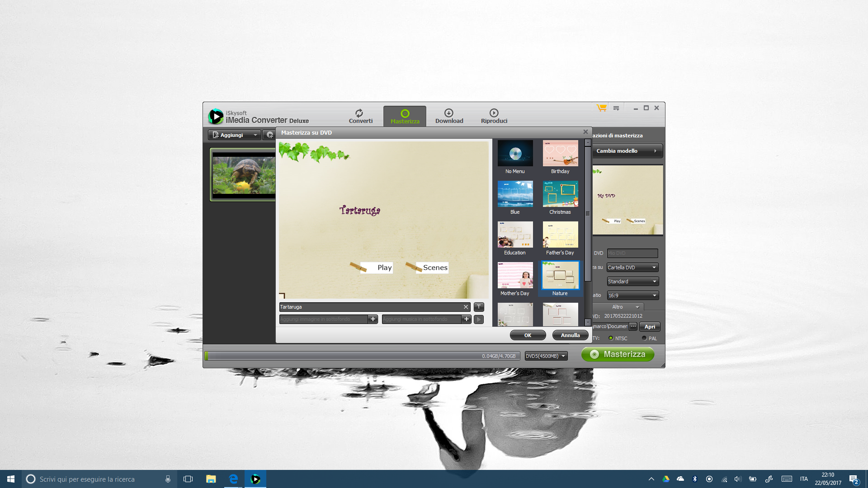Browse output folder with ellipsis button

[x=633, y=326]
